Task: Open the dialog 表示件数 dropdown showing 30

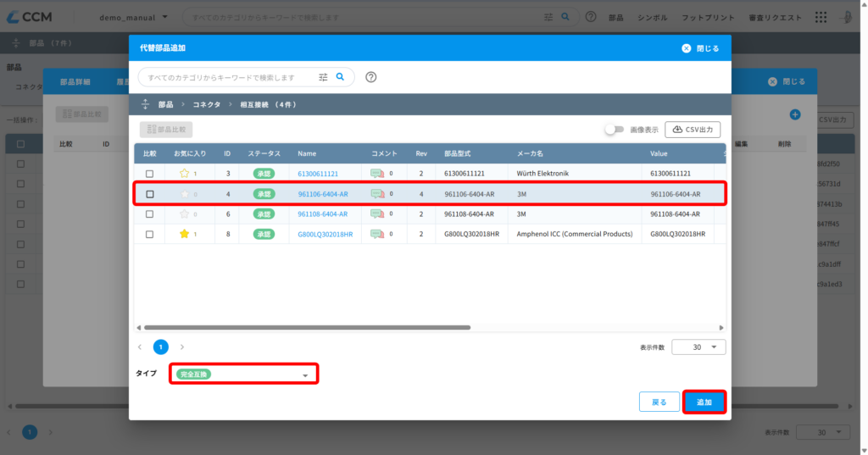Action: [x=698, y=347]
